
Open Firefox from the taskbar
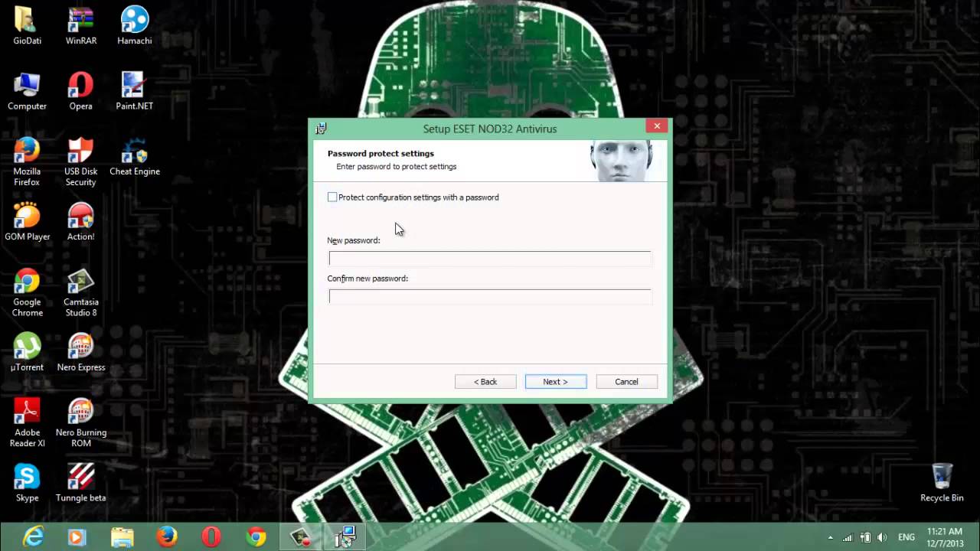(167, 537)
